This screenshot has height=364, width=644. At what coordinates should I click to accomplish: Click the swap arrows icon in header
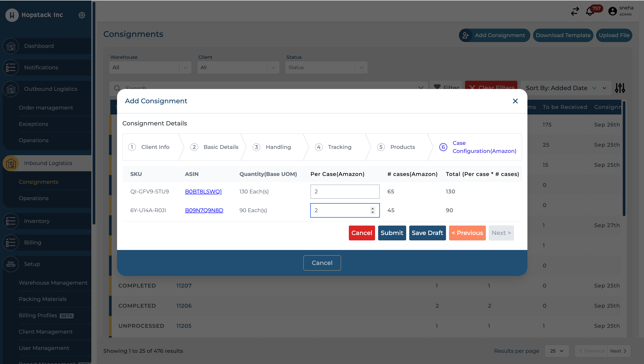(x=575, y=11)
